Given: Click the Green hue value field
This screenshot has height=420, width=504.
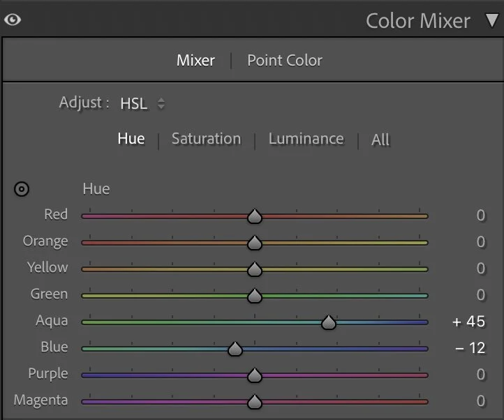Looking at the screenshot, I should click(481, 295).
